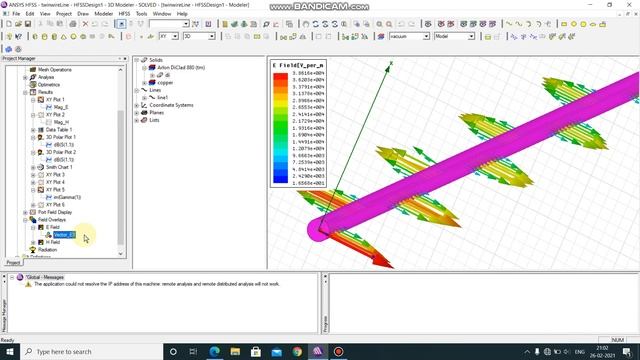
Task: Open the HFSS menu
Action: (x=124, y=13)
